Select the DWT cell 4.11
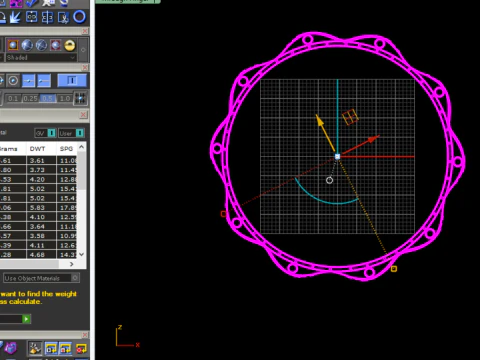480x360 pixels. point(41,245)
